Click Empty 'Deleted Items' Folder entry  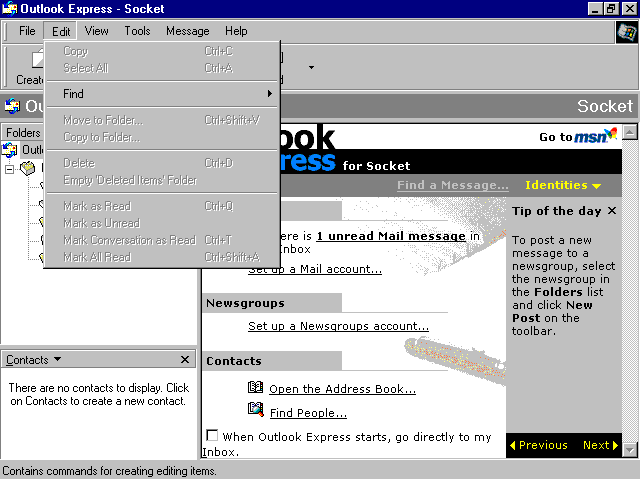click(x=162, y=180)
